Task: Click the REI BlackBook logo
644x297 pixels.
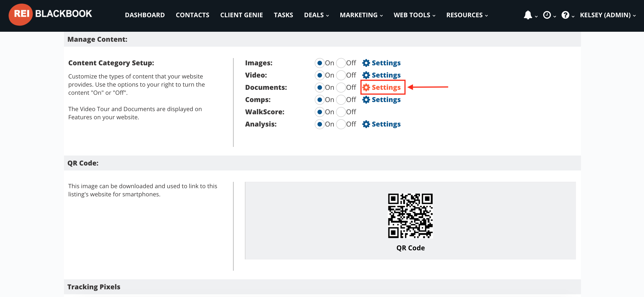Action: pos(50,15)
